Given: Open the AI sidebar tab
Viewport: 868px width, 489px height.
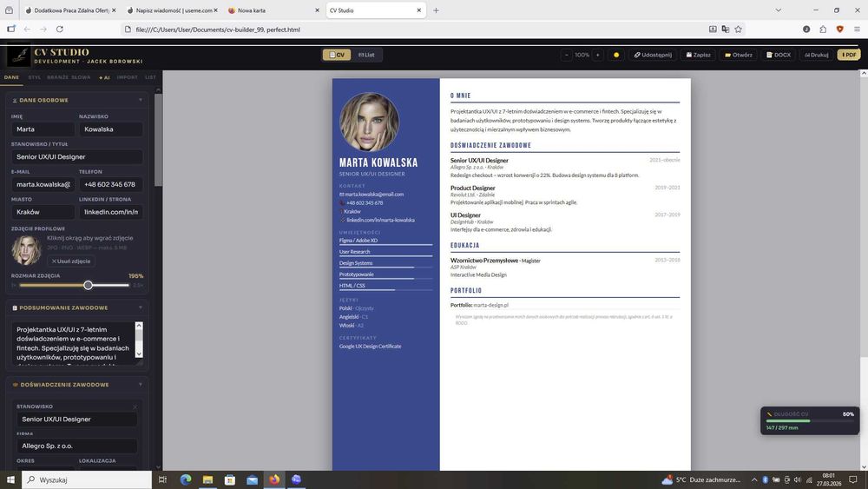Looking at the screenshot, I should click(x=104, y=77).
